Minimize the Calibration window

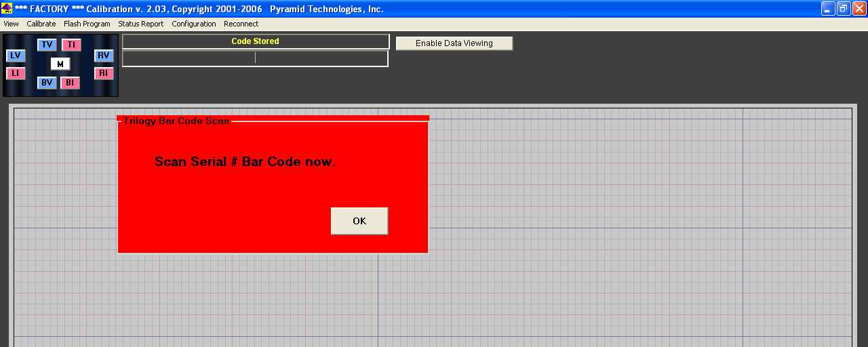click(828, 9)
